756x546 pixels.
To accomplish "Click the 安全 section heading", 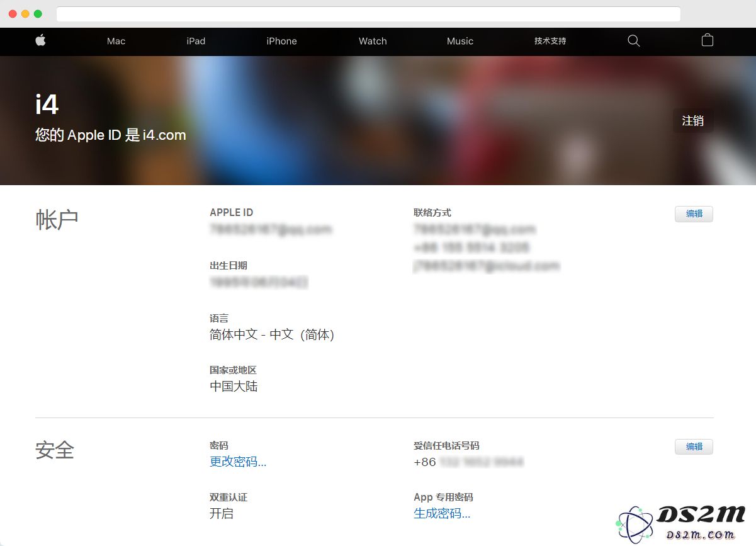I will [55, 450].
